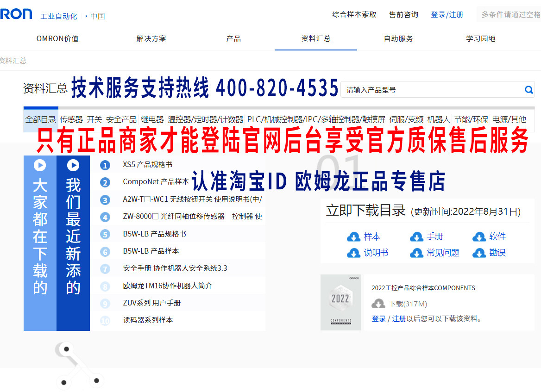Open OMRON价值 menu

click(57, 38)
